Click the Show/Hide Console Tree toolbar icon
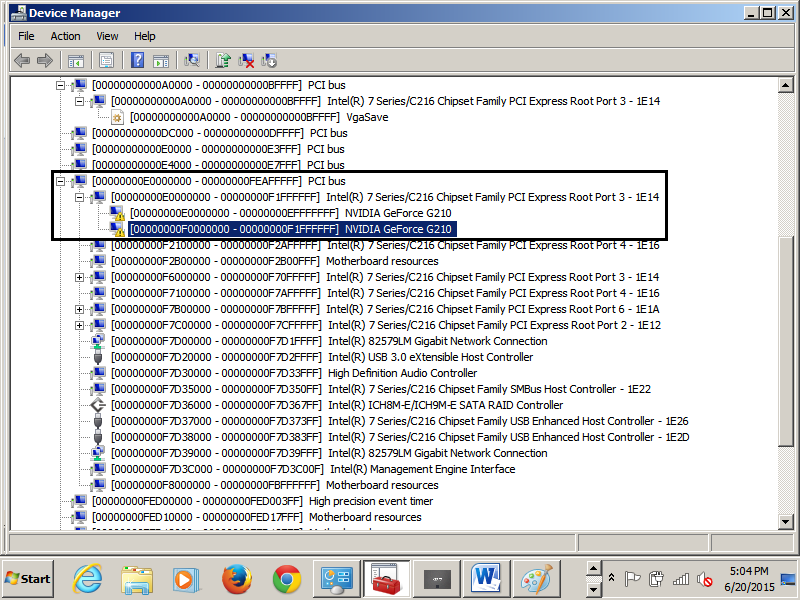This screenshot has width=800, height=600. tap(76, 61)
